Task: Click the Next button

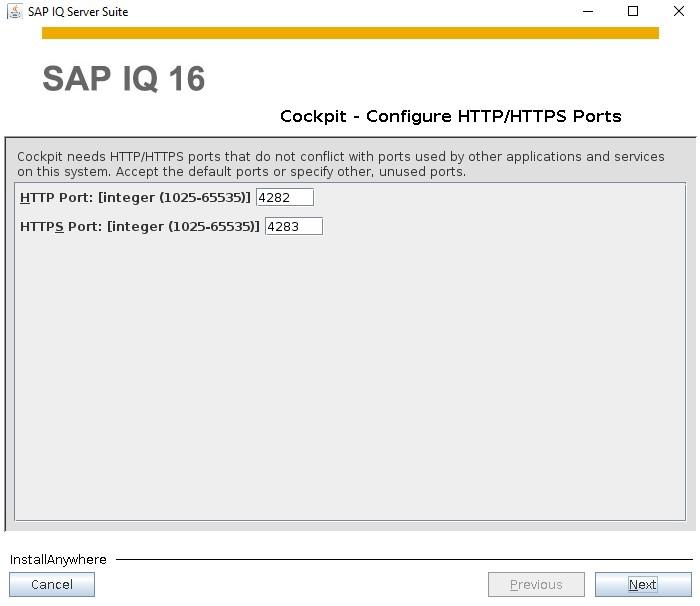Action: coord(643,585)
